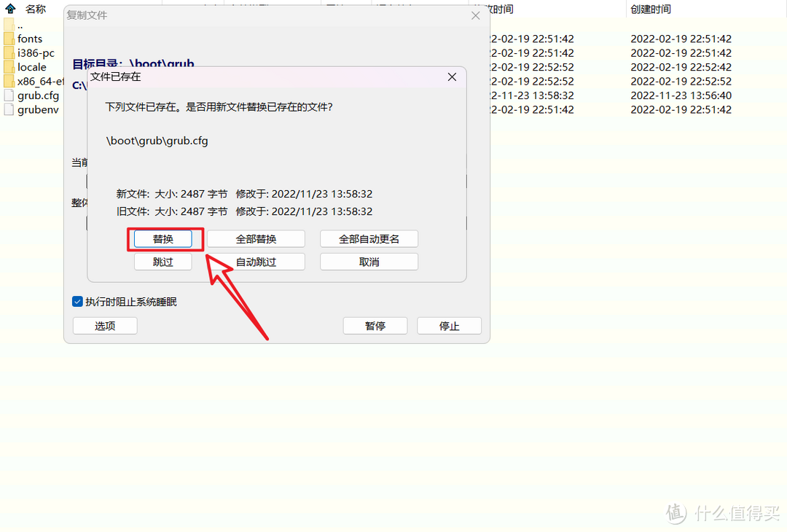Choose 全部自动更名 to auto-rename all

click(x=369, y=238)
